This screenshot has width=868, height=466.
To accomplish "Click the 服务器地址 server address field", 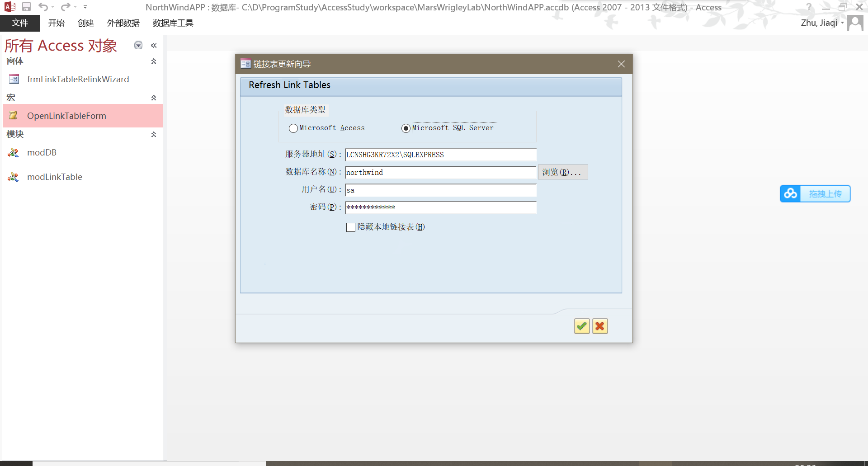I will coord(441,155).
